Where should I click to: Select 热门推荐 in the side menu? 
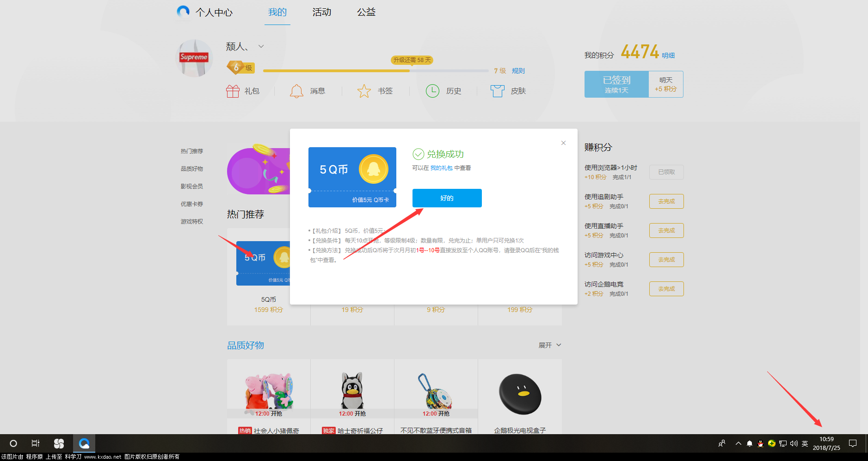coord(192,151)
